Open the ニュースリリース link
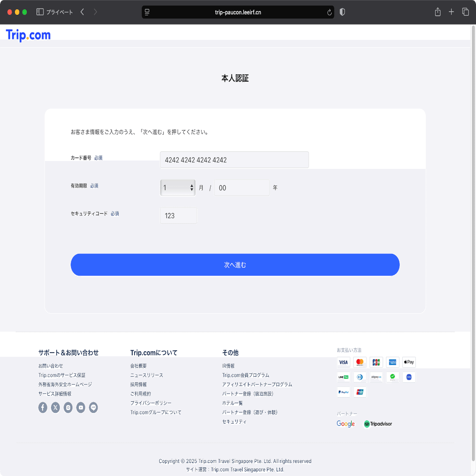 point(147,375)
